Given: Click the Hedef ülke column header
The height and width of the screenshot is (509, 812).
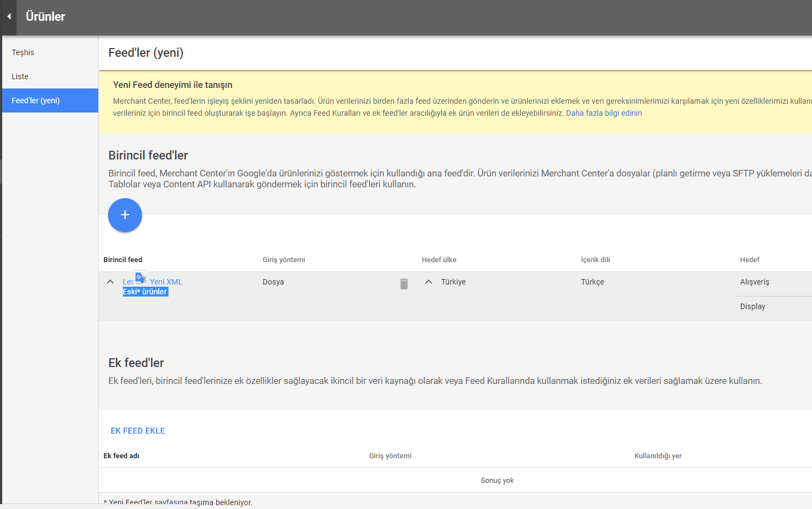Looking at the screenshot, I should pos(439,260).
